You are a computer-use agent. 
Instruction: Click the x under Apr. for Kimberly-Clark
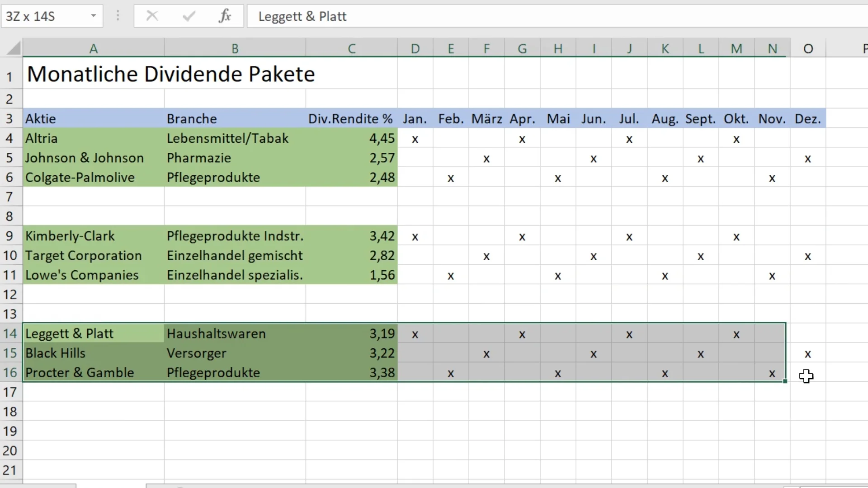click(522, 237)
